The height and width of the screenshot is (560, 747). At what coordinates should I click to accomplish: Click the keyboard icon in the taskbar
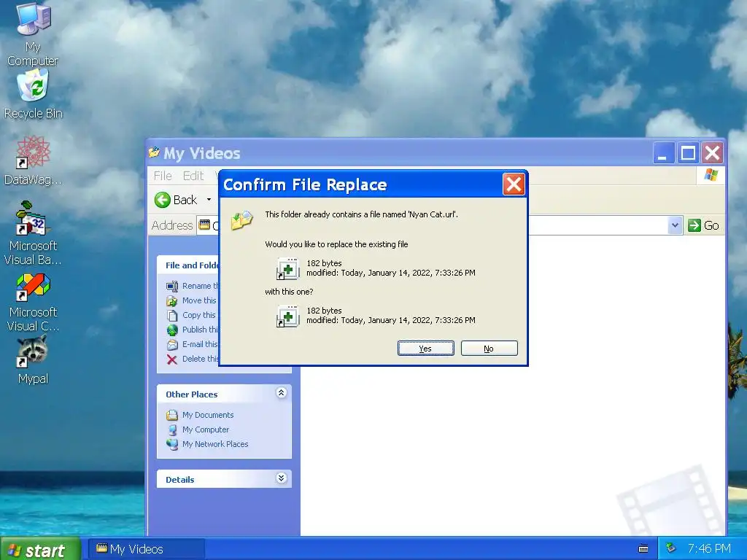643,549
